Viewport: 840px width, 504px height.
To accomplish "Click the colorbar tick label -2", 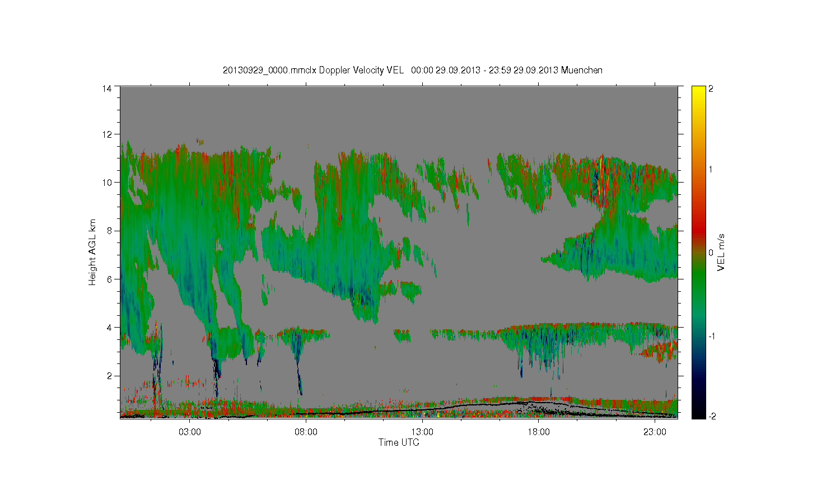I will pos(711,417).
